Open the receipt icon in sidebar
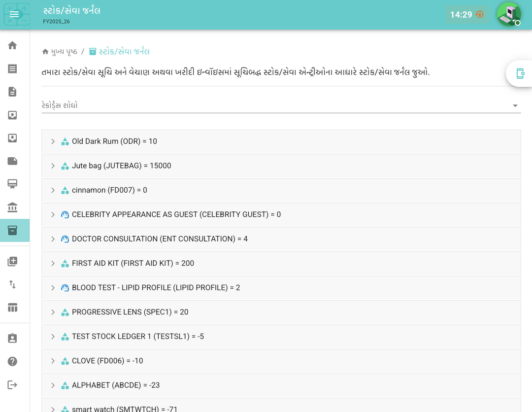 tap(12, 69)
